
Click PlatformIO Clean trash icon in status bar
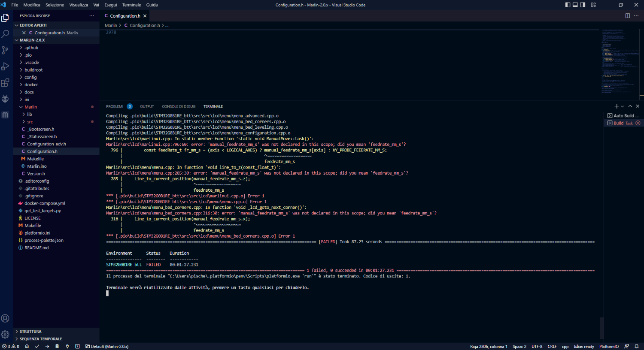[57, 347]
